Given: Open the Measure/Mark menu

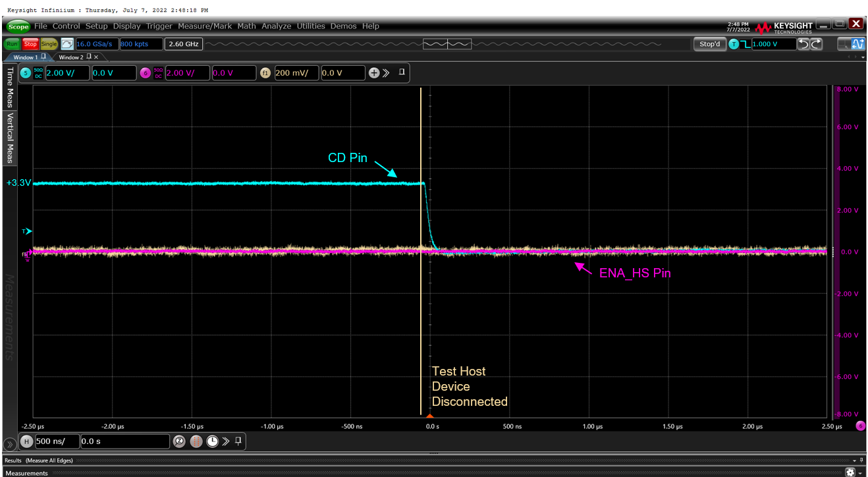Looking at the screenshot, I should pyautogui.click(x=205, y=26).
